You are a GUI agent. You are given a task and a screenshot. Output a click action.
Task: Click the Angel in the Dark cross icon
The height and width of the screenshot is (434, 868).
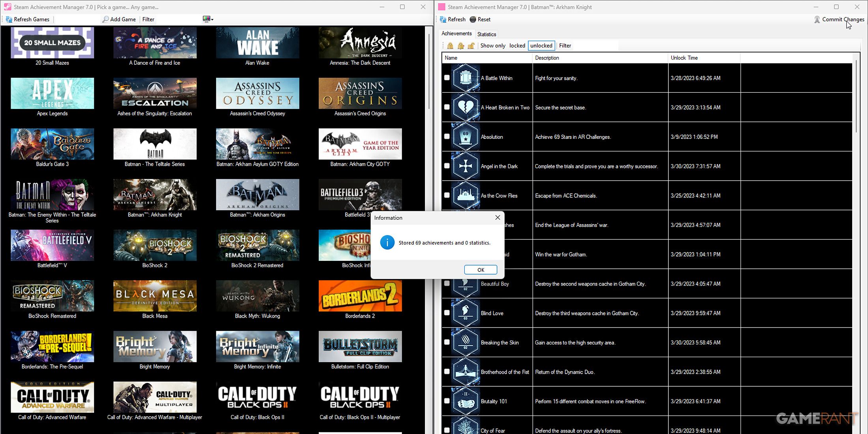tap(466, 166)
